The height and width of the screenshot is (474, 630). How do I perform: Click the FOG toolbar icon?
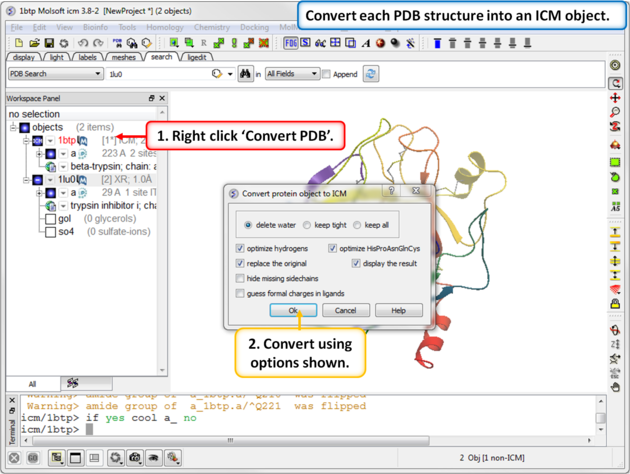(290, 44)
